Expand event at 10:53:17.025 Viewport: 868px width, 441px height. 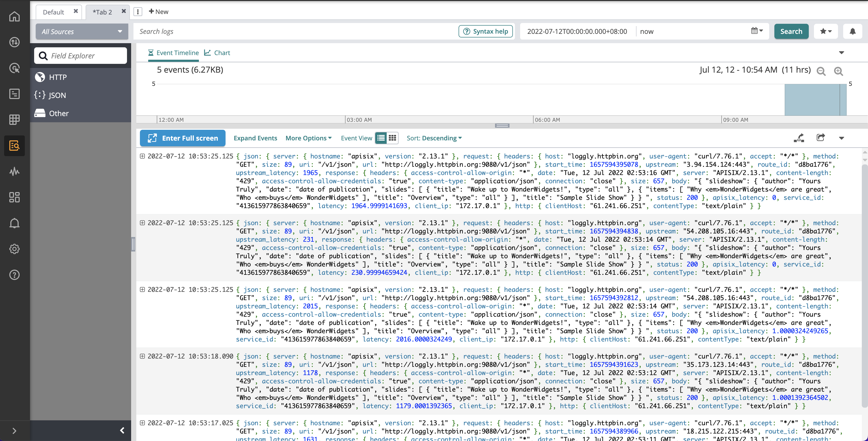[142, 423]
